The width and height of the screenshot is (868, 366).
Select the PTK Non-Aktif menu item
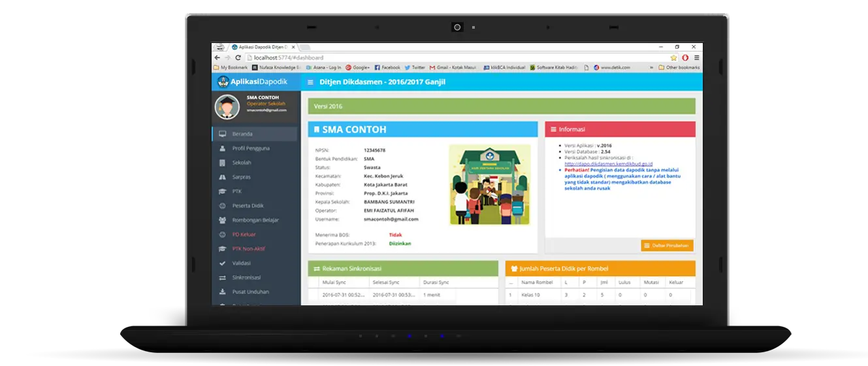point(248,249)
